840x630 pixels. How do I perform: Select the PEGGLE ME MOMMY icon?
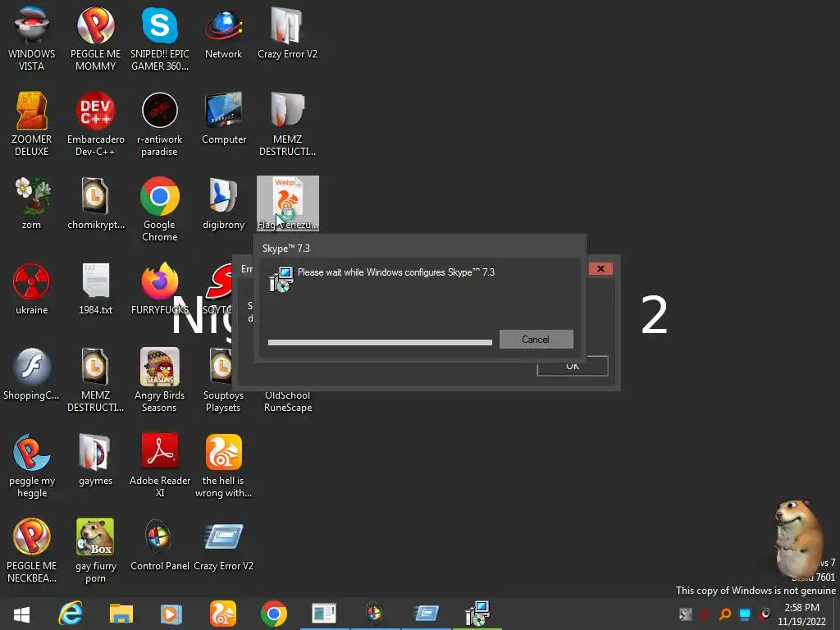(95, 38)
